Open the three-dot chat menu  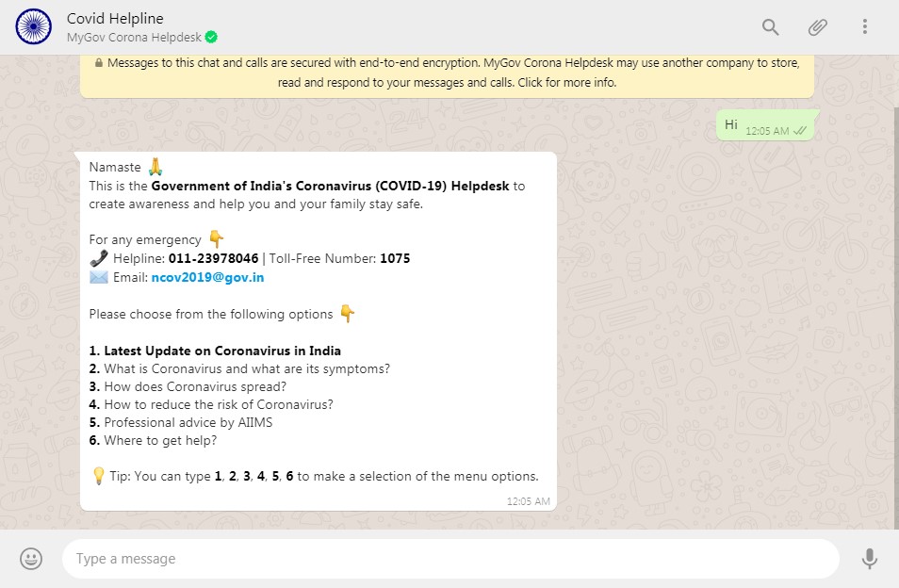point(864,26)
